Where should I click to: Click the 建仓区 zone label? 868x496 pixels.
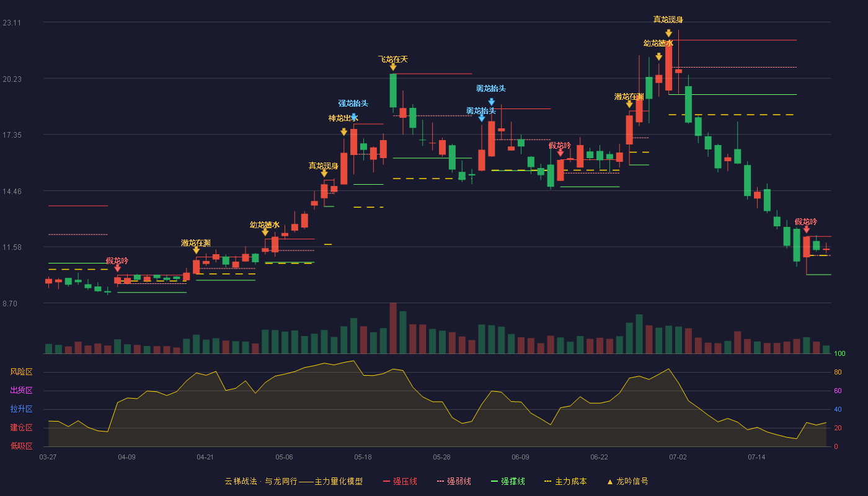(21, 427)
